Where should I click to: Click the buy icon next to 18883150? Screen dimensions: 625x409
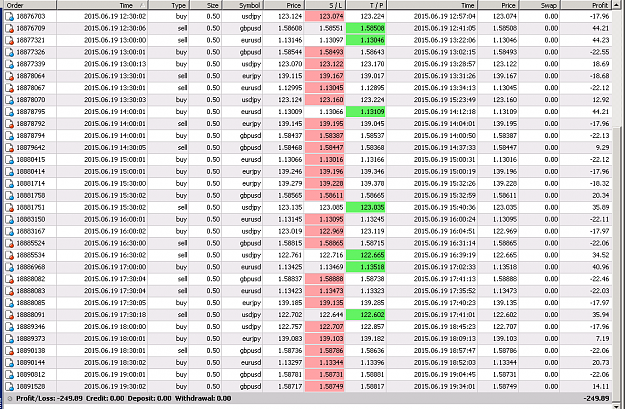coord(9,220)
